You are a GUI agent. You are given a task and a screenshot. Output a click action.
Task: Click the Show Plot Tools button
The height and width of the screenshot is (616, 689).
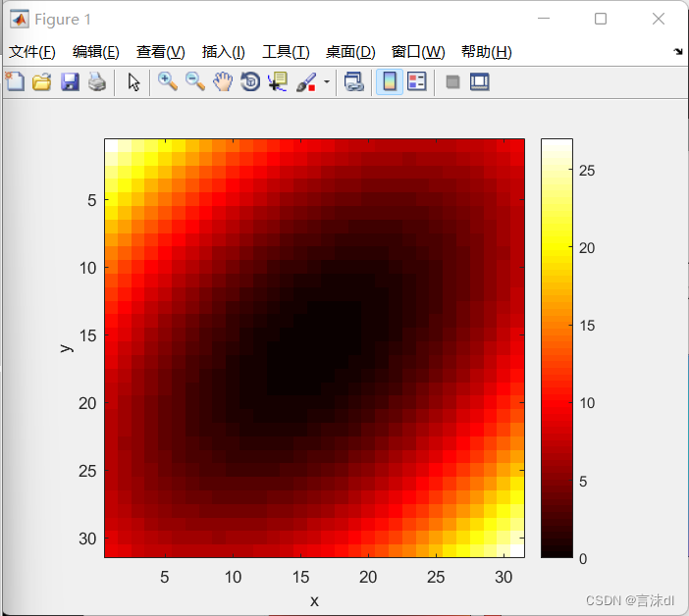point(479,82)
